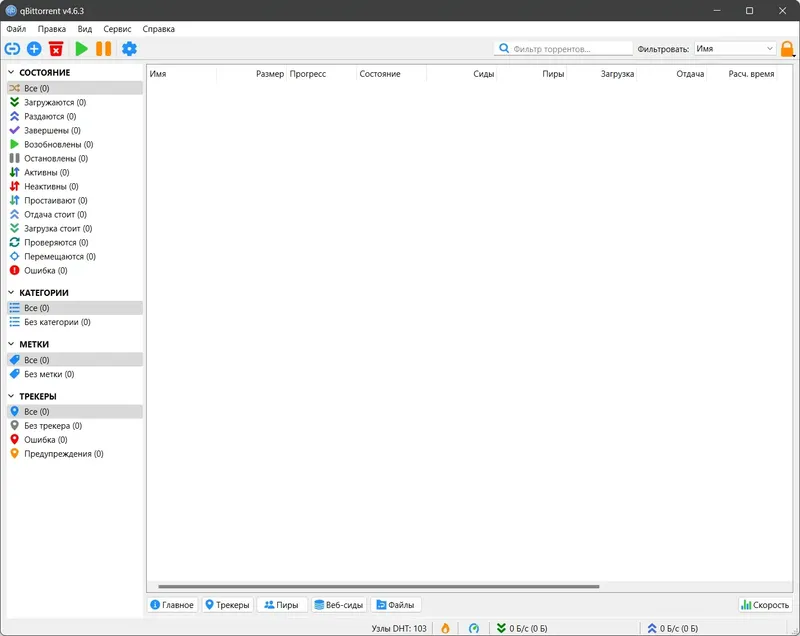Toggle the lock icon near filter dropdown
800x636 pixels.
(x=789, y=46)
